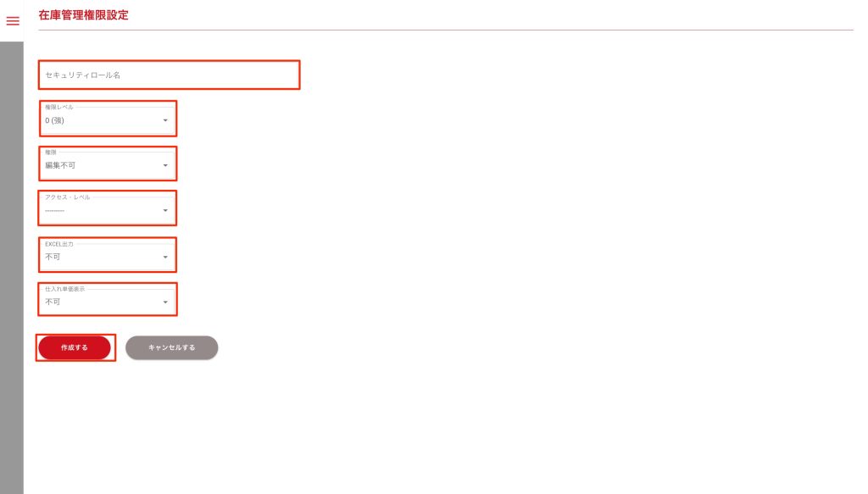Expand the 権限レベル select showing 0 (強)
Image resolution: width=868 pixels, height=494 pixels.
click(106, 119)
